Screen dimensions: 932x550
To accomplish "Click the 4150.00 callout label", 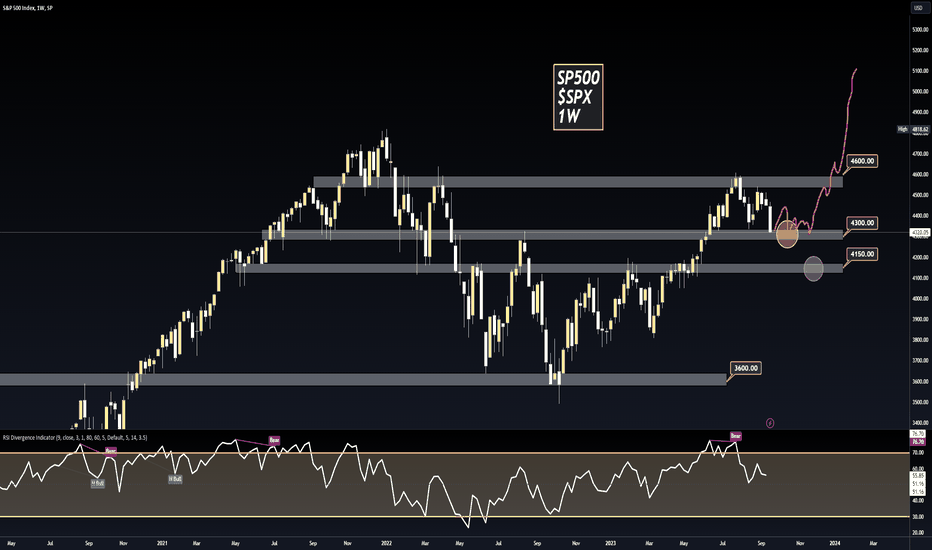I will (x=862, y=254).
